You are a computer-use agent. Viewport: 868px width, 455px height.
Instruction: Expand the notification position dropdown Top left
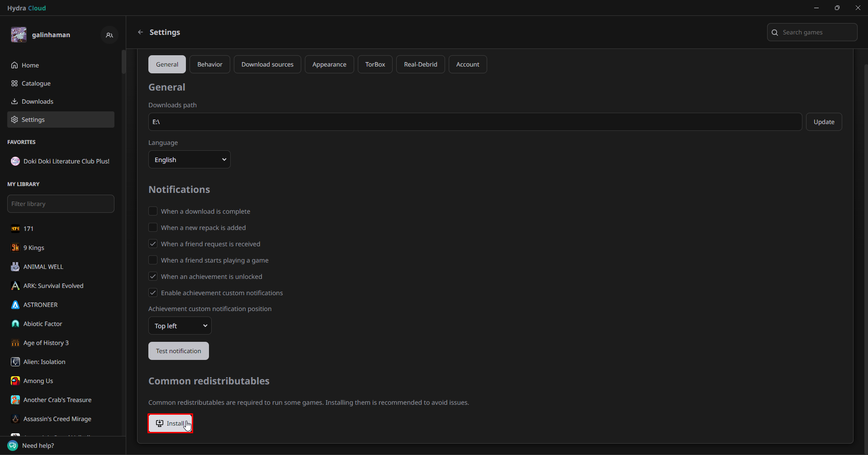click(180, 326)
